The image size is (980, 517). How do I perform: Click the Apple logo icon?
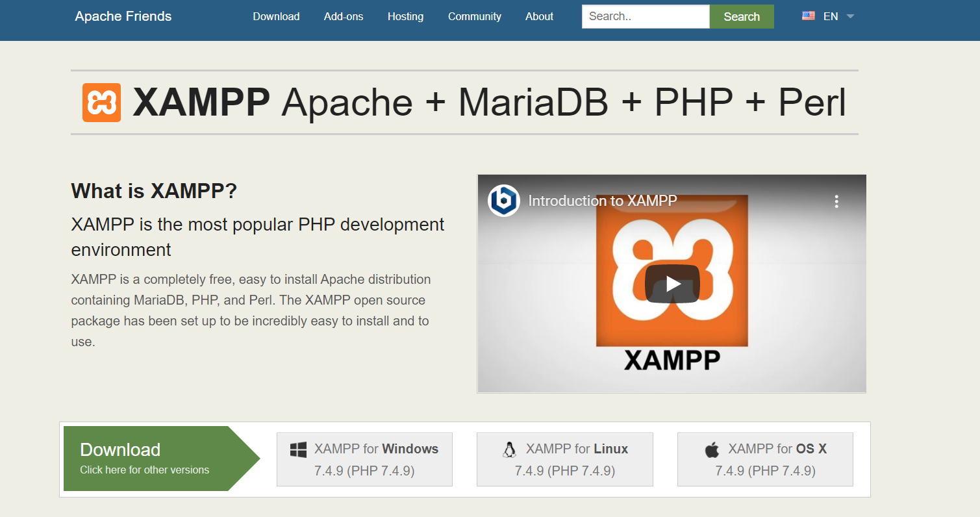(712, 449)
